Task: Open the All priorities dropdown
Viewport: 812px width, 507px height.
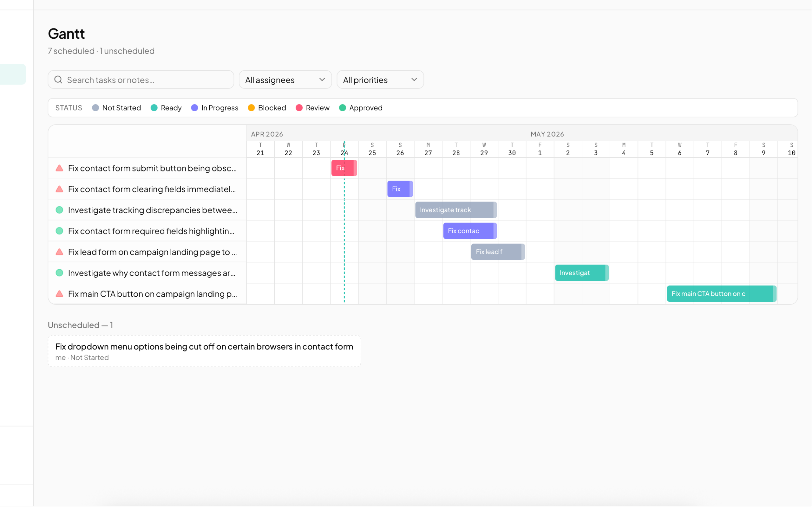Action: (x=380, y=80)
